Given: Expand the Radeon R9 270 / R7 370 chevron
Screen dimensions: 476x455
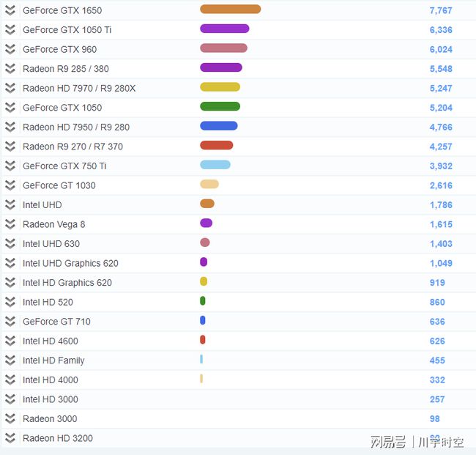Looking at the screenshot, I should 10,147.
